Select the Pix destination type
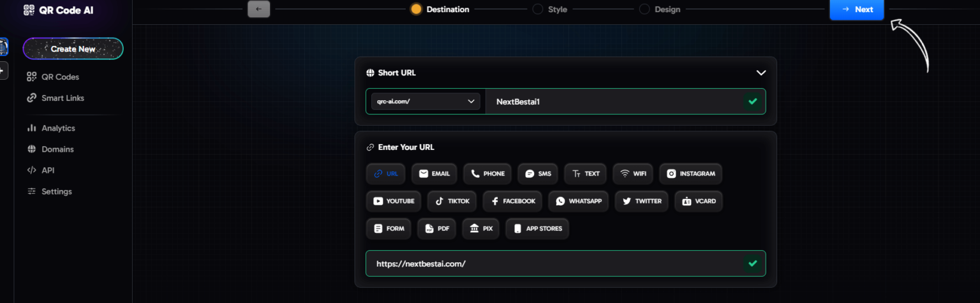This screenshot has width=980, height=303. tap(481, 228)
